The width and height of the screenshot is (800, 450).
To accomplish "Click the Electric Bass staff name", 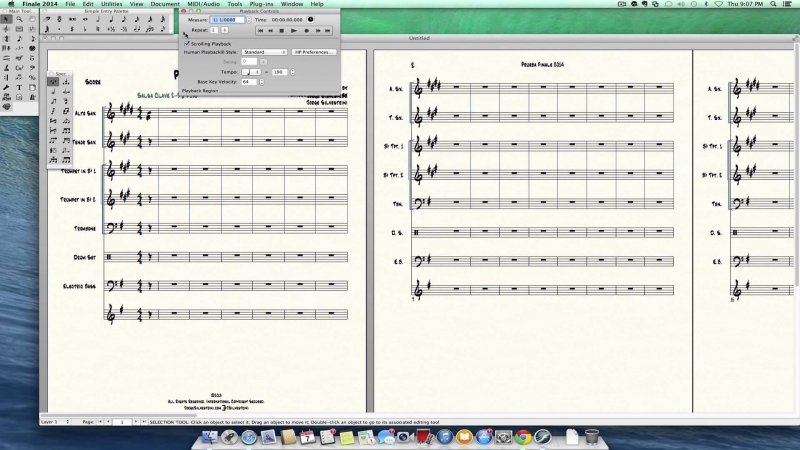I will (x=79, y=286).
